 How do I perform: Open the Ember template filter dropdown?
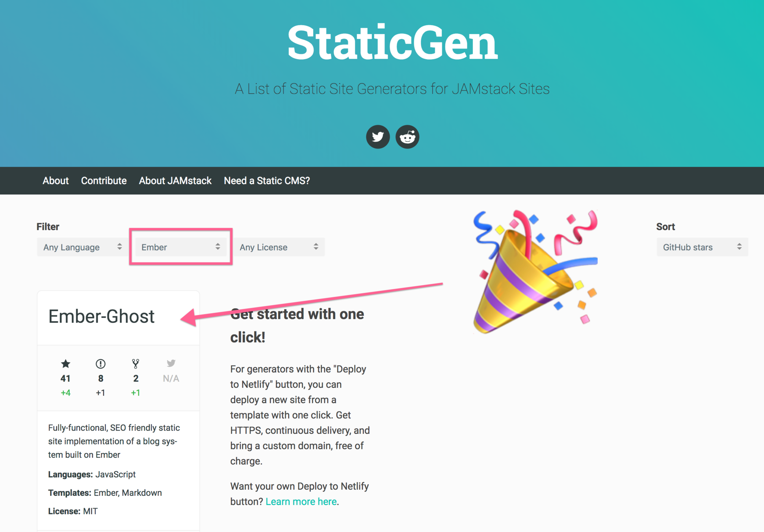click(x=180, y=247)
